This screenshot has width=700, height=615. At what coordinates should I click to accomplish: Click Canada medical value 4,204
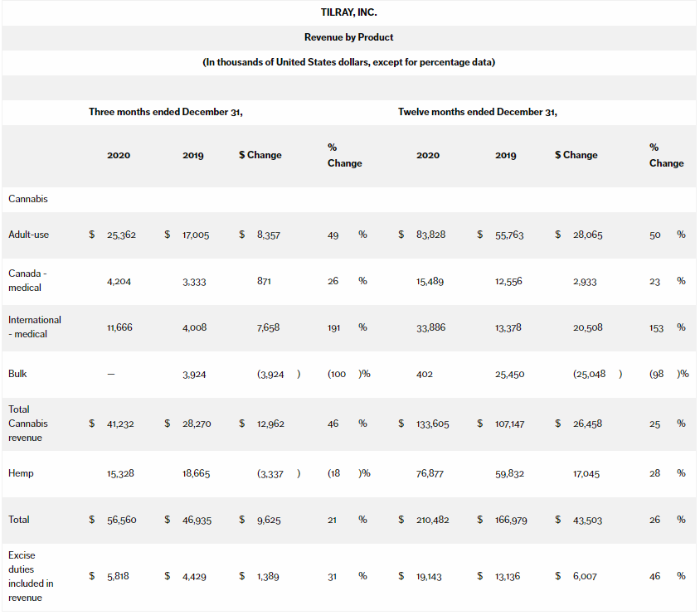point(119,282)
